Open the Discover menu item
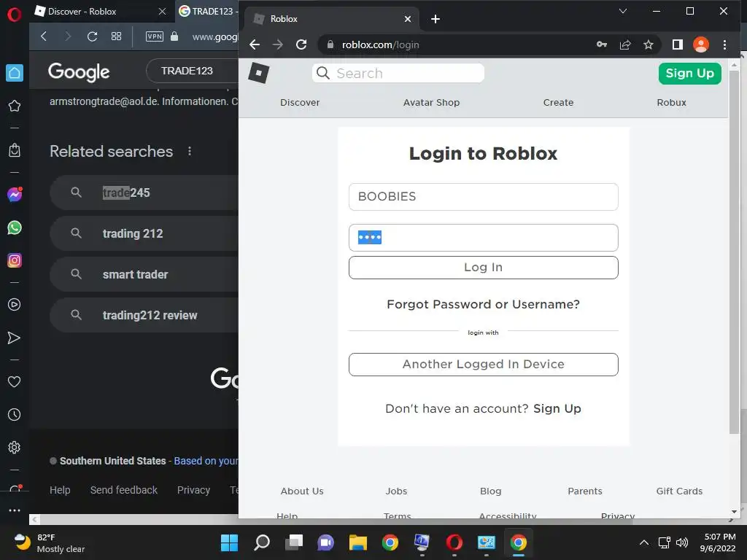This screenshot has width=747, height=560. pyautogui.click(x=300, y=102)
